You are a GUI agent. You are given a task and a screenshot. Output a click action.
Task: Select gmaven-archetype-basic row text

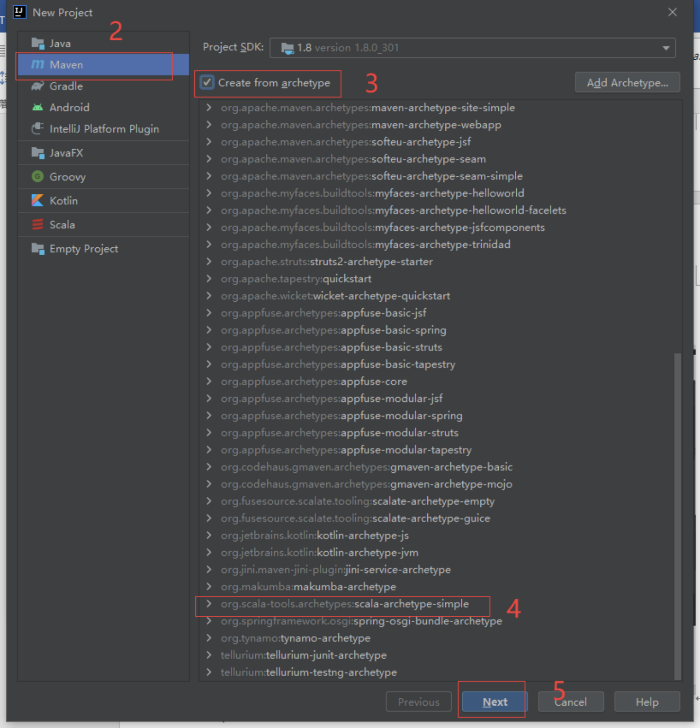point(367,467)
